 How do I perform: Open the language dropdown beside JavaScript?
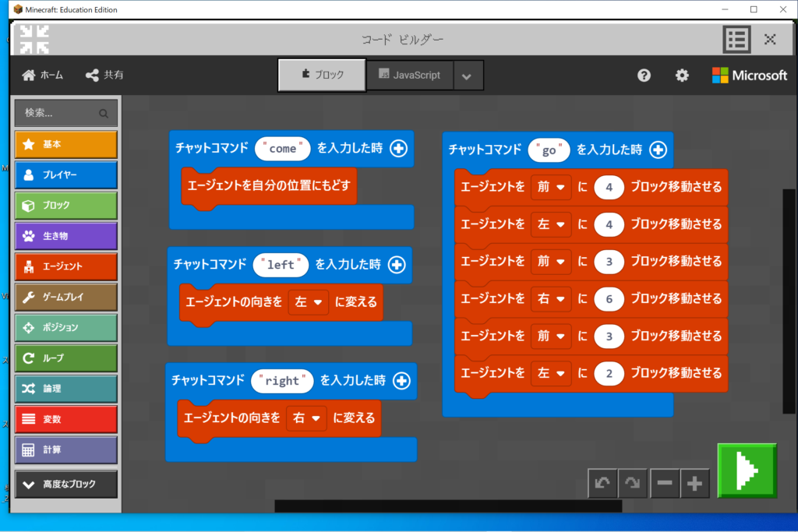(x=467, y=76)
